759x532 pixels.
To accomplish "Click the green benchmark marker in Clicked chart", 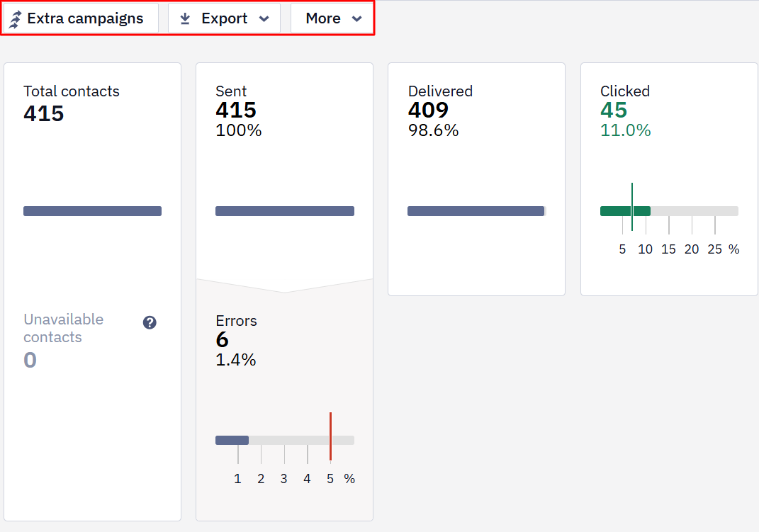I will click(x=632, y=207).
